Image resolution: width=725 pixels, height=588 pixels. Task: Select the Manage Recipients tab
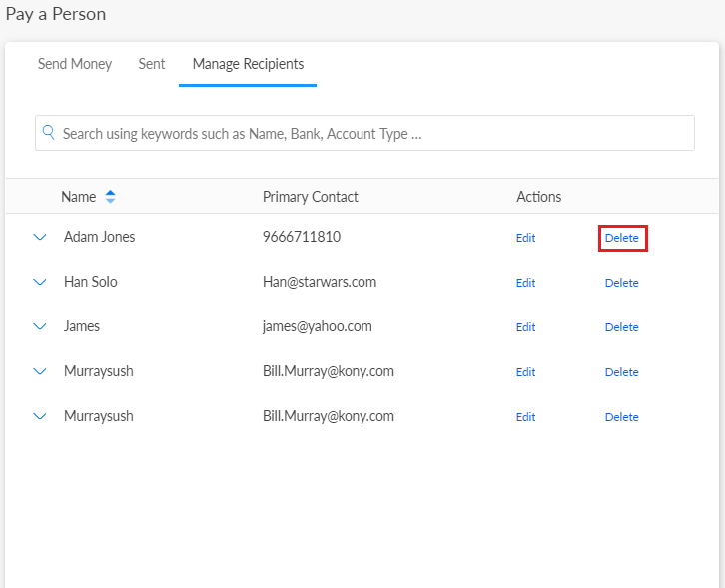click(x=248, y=64)
